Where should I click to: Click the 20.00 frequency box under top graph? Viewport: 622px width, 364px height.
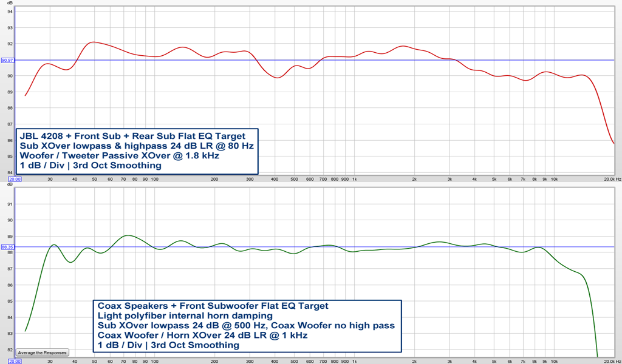coord(15,180)
